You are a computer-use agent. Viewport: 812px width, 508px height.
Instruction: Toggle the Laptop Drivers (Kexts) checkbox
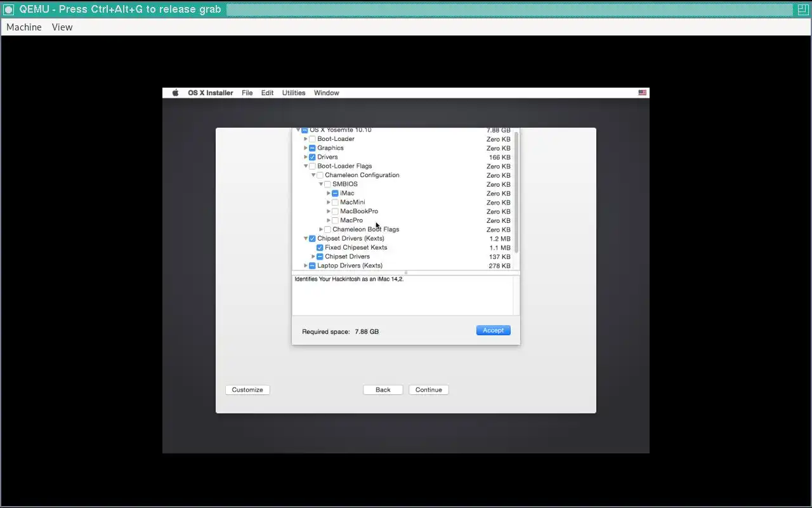coord(312,265)
